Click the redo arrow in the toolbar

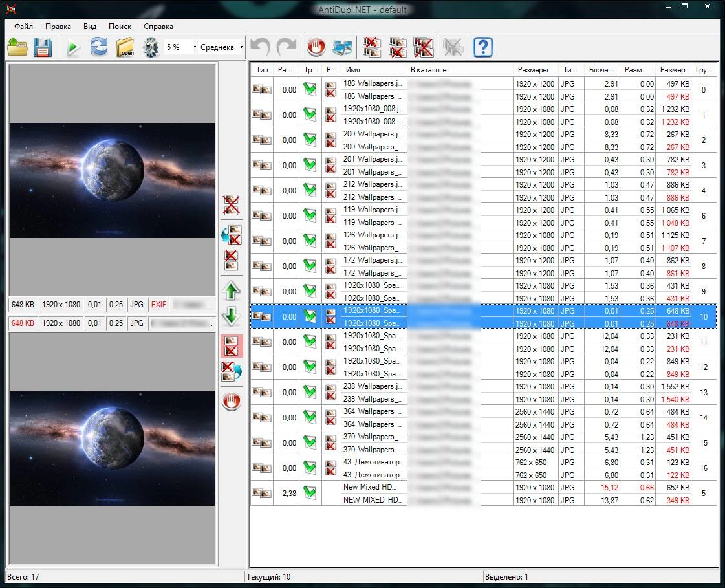tap(287, 47)
